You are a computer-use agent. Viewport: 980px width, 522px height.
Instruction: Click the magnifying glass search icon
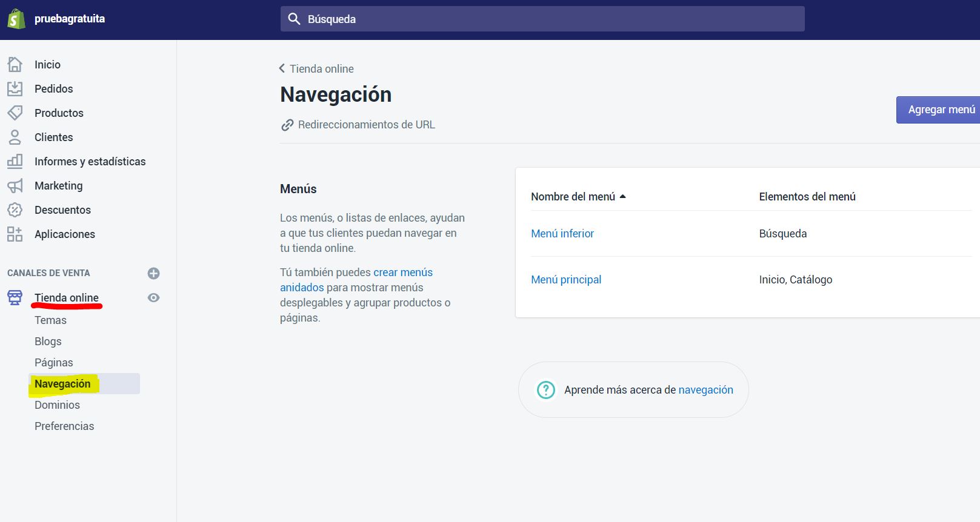click(x=294, y=19)
